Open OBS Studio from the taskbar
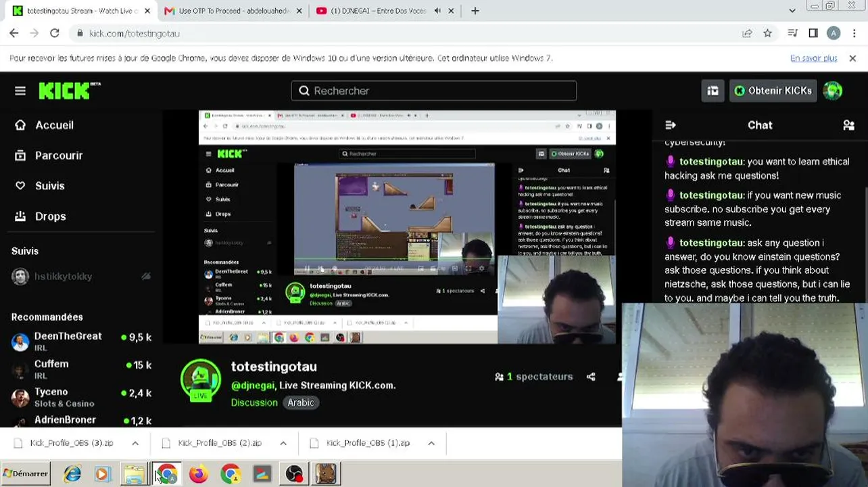This screenshot has height=487, width=868. 294,474
